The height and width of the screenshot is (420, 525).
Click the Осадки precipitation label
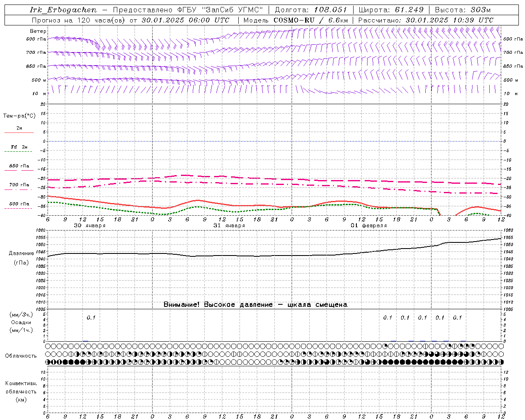point(21,322)
